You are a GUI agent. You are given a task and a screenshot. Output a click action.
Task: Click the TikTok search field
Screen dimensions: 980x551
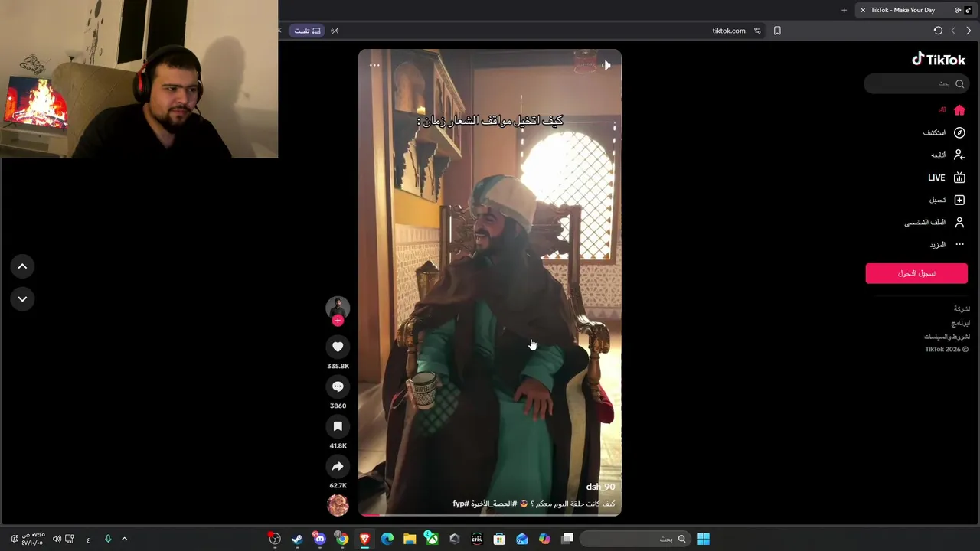click(916, 83)
